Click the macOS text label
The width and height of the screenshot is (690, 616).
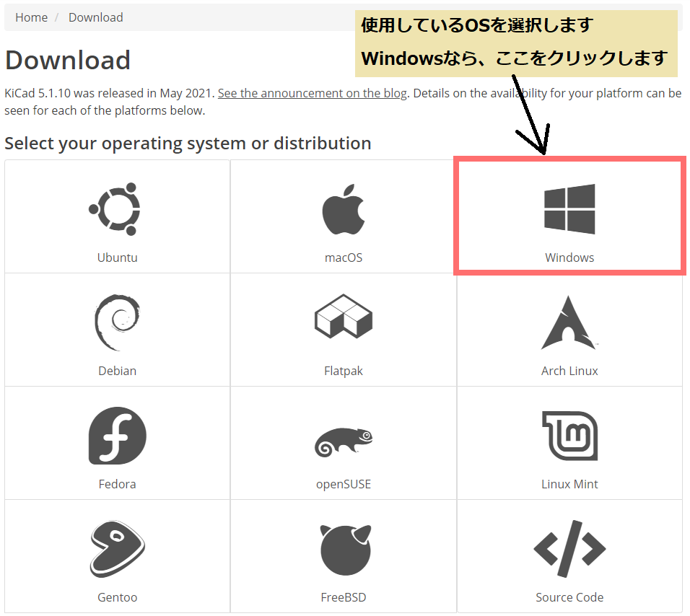coord(344,258)
